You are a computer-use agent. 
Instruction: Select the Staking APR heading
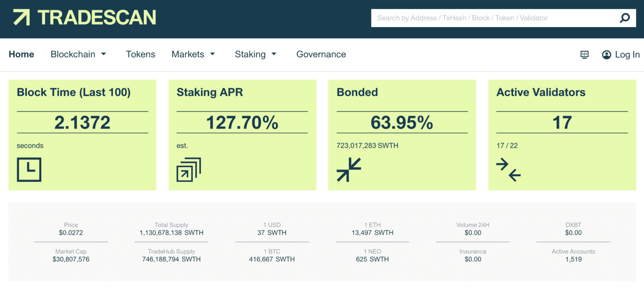(210, 93)
